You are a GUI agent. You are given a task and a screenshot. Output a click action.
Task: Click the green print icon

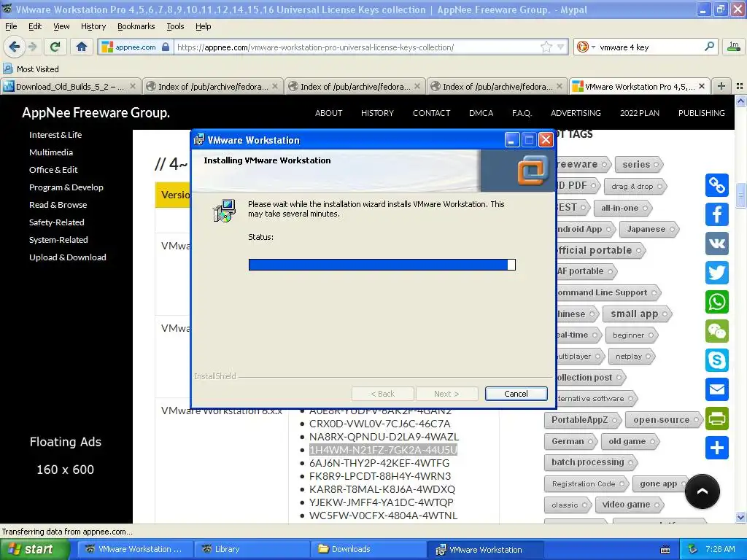(716, 419)
